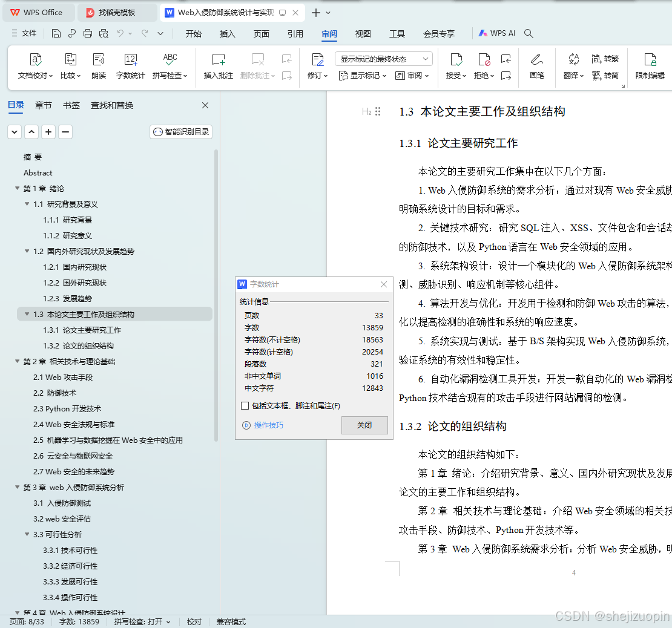Image resolution: width=672 pixels, height=628 pixels.
Task: Collapse 1.2 国内外研究现状及发展趋势 node
Action: [27, 252]
